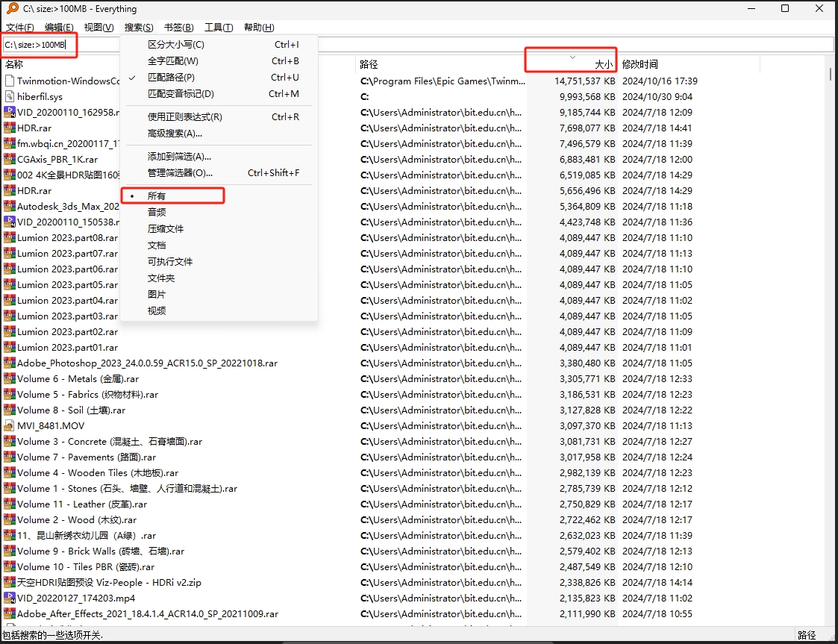Click the Volume 9 - Brick Walls archive icon
The height and width of the screenshot is (644, 838).
coord(9,551)
